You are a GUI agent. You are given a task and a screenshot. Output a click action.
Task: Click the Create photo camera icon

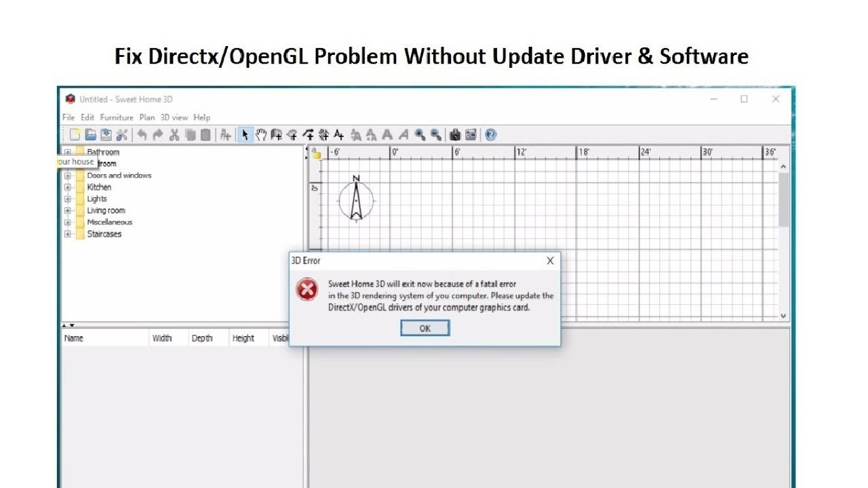point(455,135)
